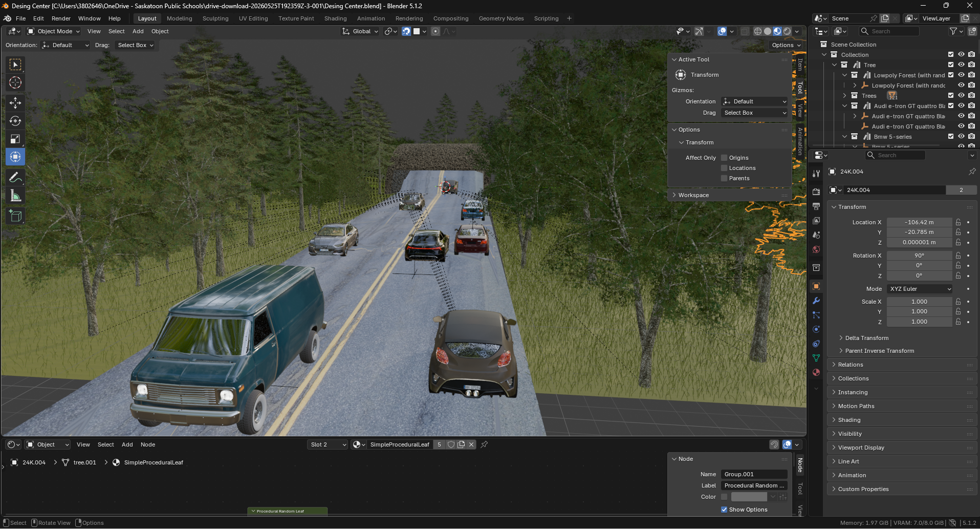Select the Select Box tool in toolbar
This screenshot has width=980, height=529.
click(x=15, y=65)
